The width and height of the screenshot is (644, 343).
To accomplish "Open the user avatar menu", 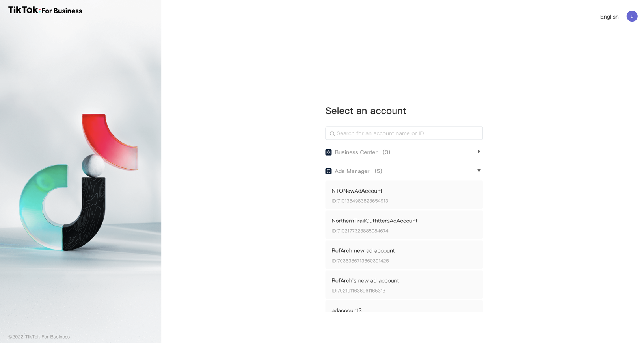I will pos(632,16).
